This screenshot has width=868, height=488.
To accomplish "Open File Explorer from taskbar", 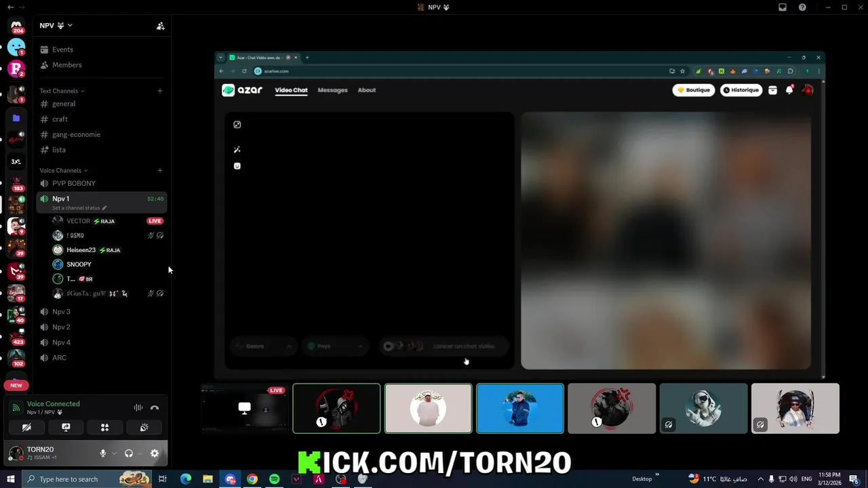I will [208, 479].
